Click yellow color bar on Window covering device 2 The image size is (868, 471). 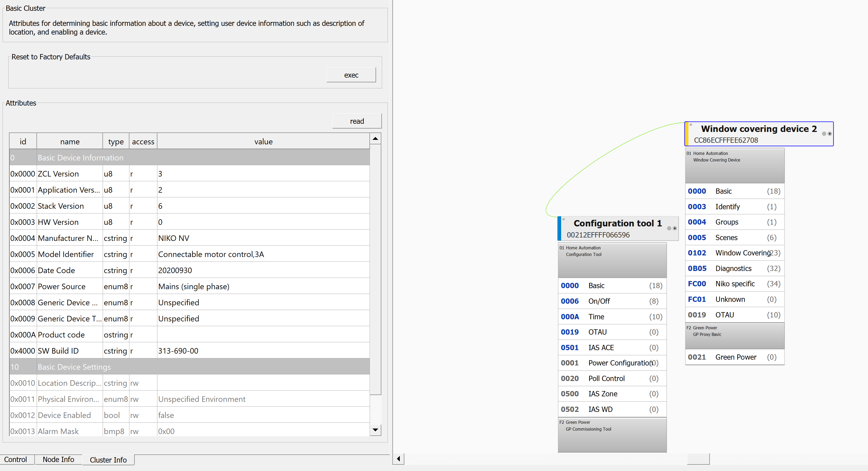(x=687, y=134)
